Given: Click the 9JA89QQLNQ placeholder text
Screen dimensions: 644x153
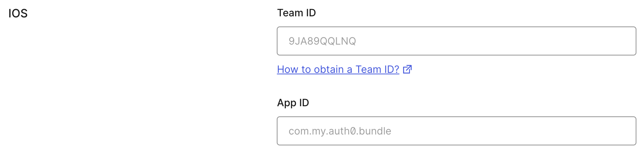Looking at the screenshot, I should (322, 41).
